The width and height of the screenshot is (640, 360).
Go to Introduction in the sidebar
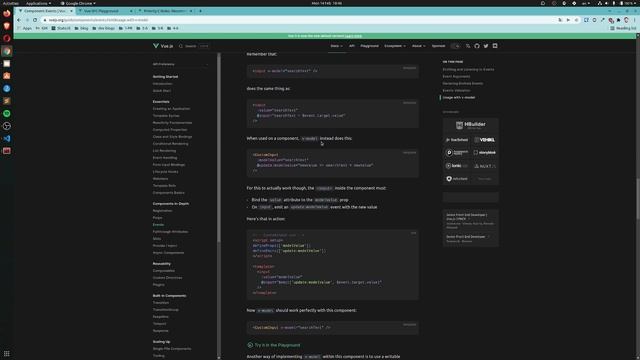click(x=162, y=84)
